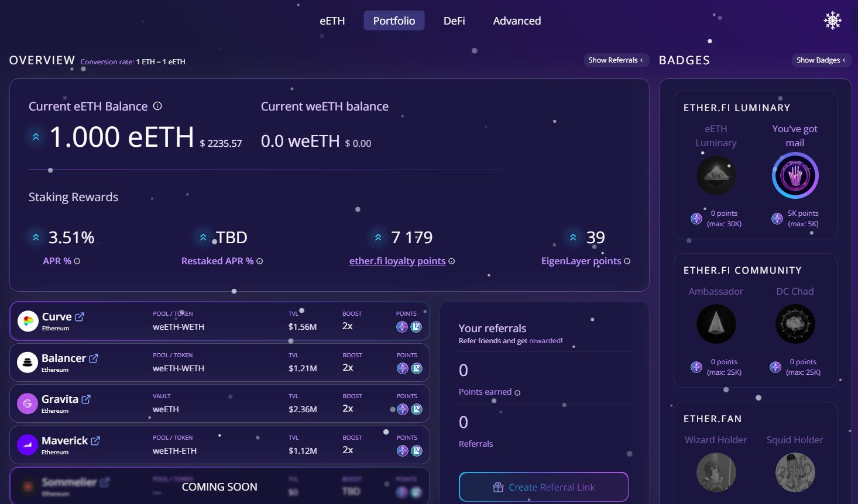Viewport: 858px width, 504px height.
Task: Click info icon beside ether.fi loyalty points
Action: point(451,261)
